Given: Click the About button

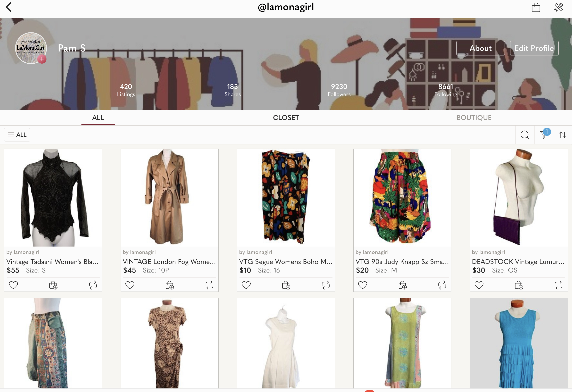Looking at the screenshot, I should (x=481, y=48).
